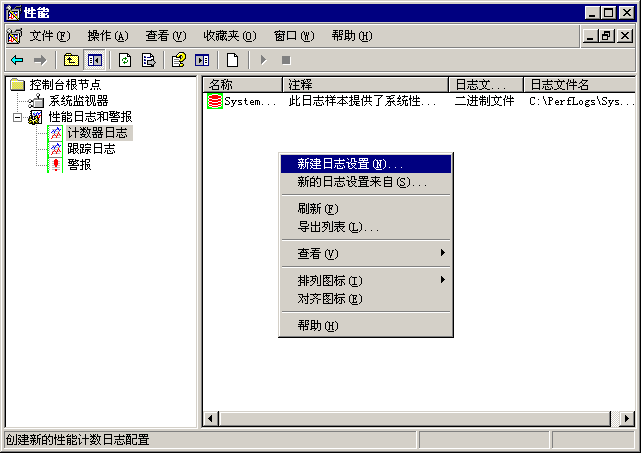Open the 查看(V) menu bar item
The height and width of the screenshot is (453, 641).
tap(166, 36)
